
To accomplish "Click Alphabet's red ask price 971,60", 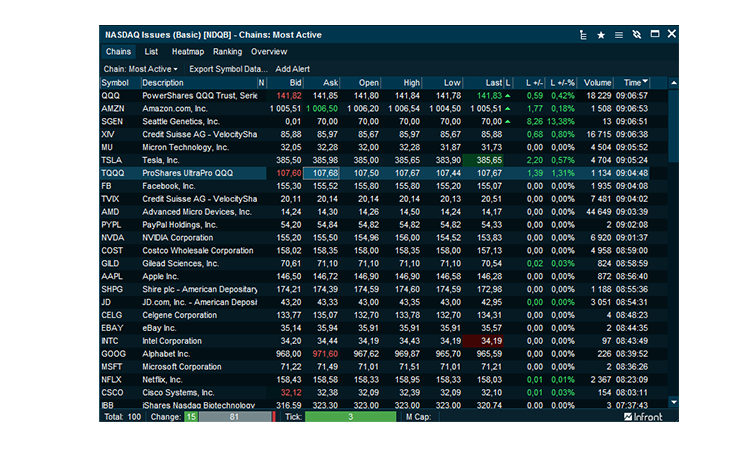I will 325,354.
